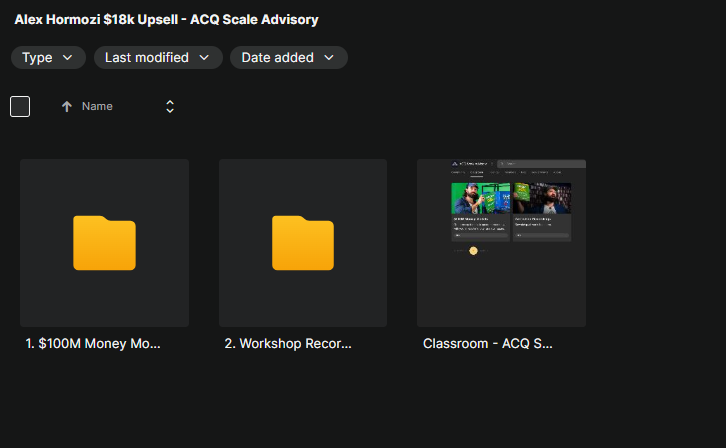Screen dimensions: 726x448
Task: Click the ascending sort arrow icon
Action: (x=67, y=106)
